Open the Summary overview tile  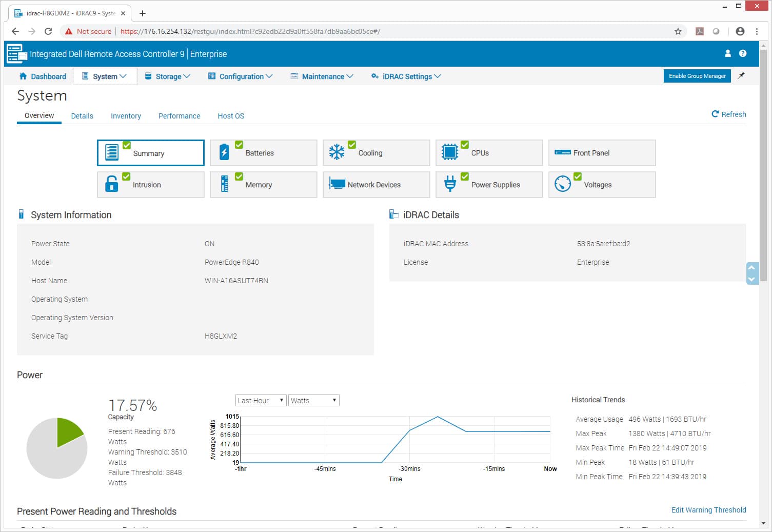[x=150, y=153]
